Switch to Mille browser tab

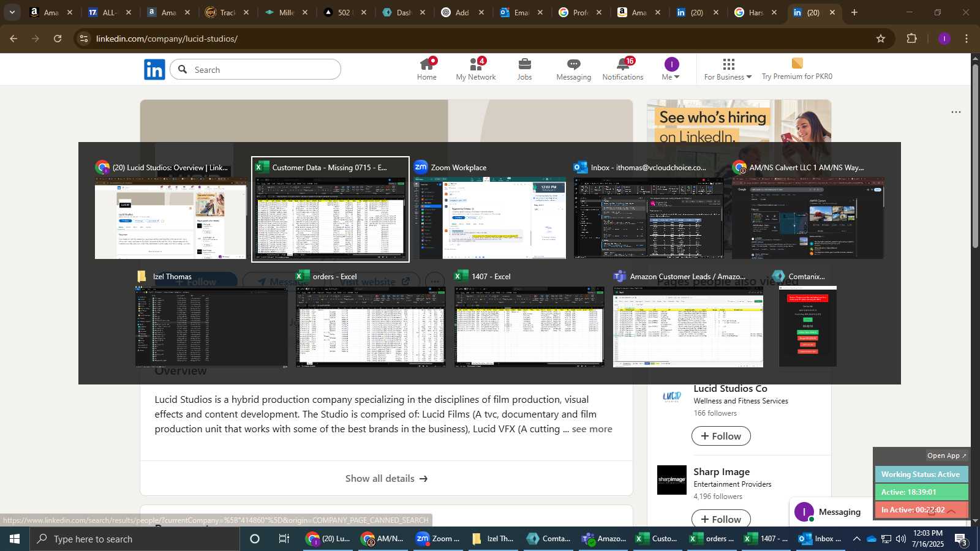(285, 12)
